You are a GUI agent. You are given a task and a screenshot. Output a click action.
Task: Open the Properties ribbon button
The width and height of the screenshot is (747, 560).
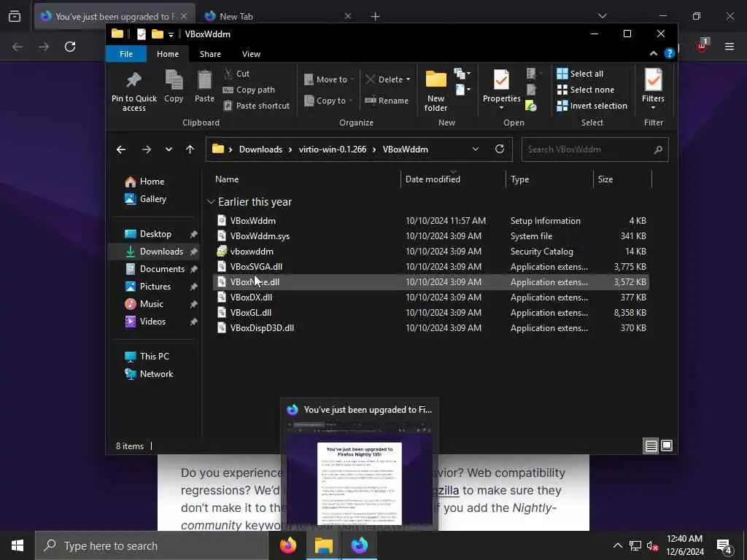pyautogui.click(x=502, y=90)
